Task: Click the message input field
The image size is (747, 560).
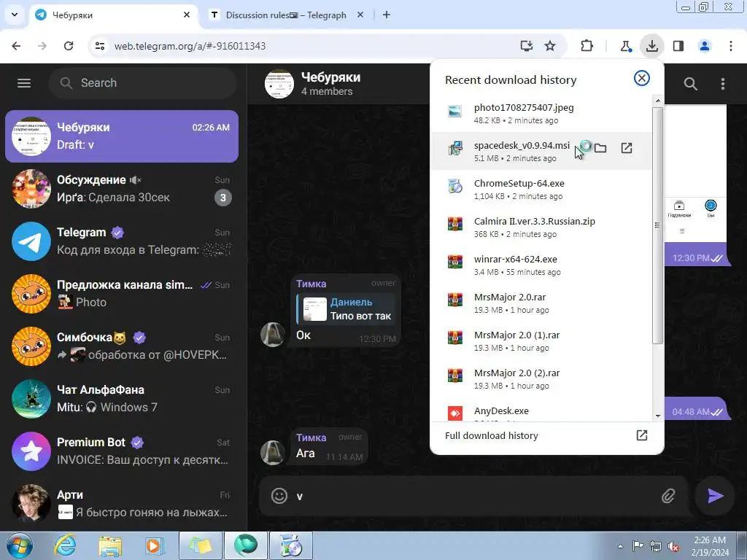Action: tap(474, 496)
